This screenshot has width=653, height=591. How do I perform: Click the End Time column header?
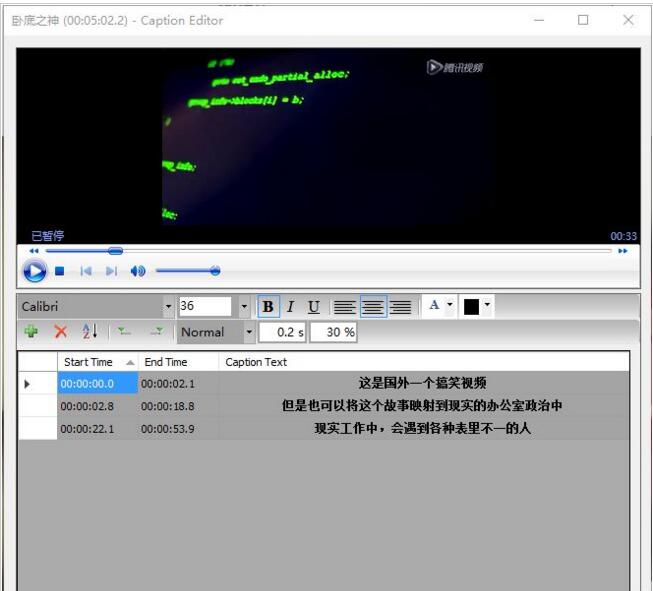(x=178, y=362)
